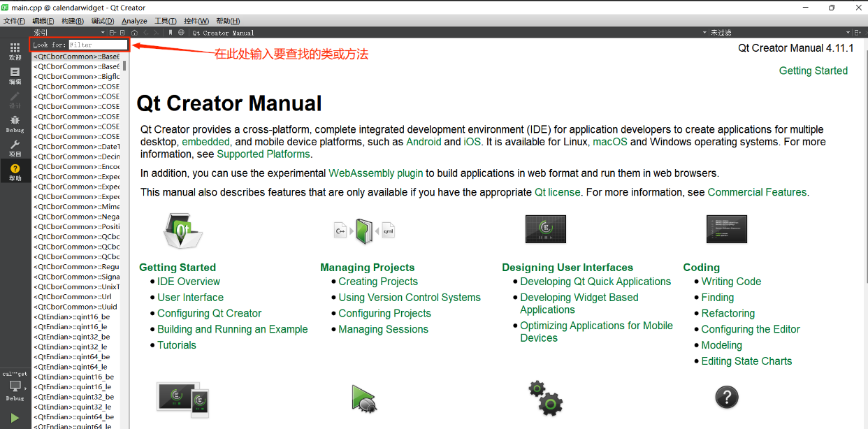Navigate forward in help viewer
The image size is (868, 429).
click(x=157, y=32)
